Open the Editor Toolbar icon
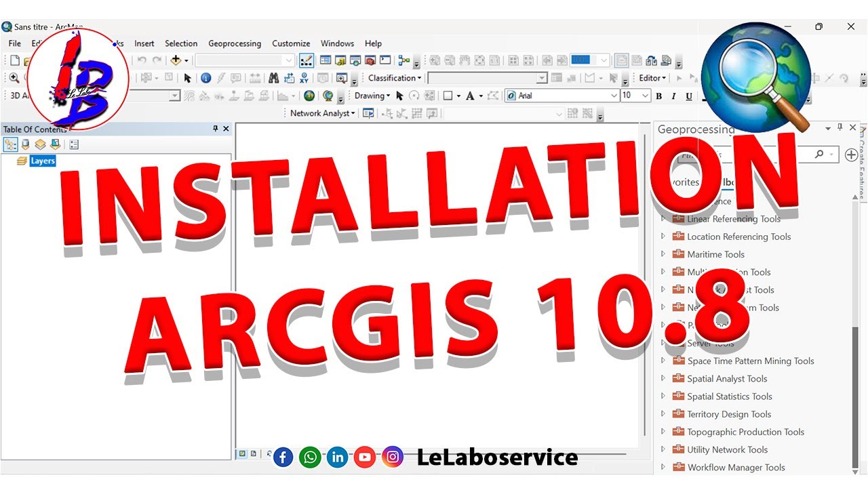 click(x=307, y=60)
